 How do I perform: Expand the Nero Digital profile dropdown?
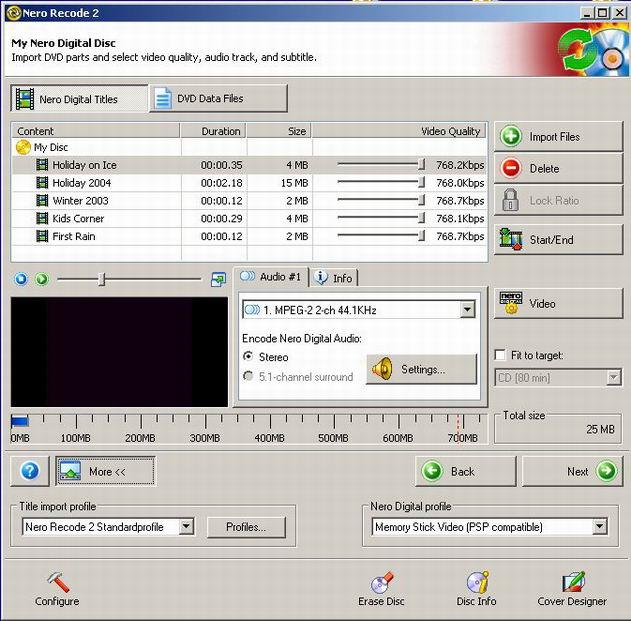click(x=599, y=527)
